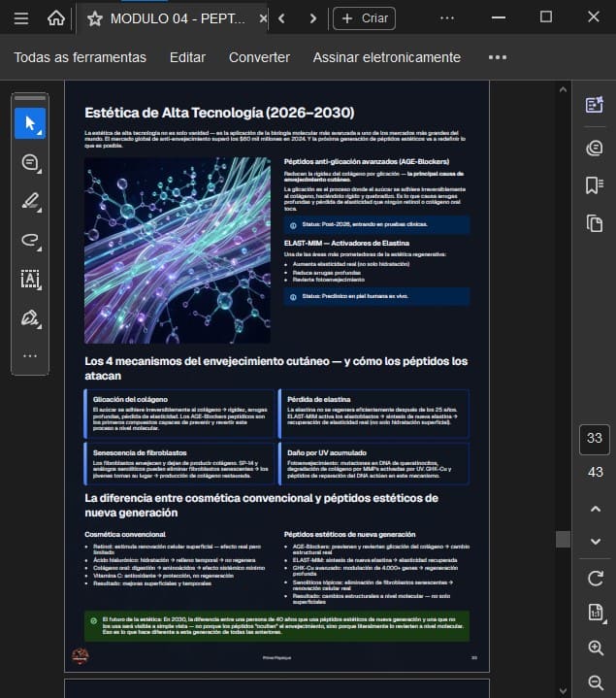Click the scrollbar up arrow
Viewport: 616px width, 698px height.
tap(563, 89)
